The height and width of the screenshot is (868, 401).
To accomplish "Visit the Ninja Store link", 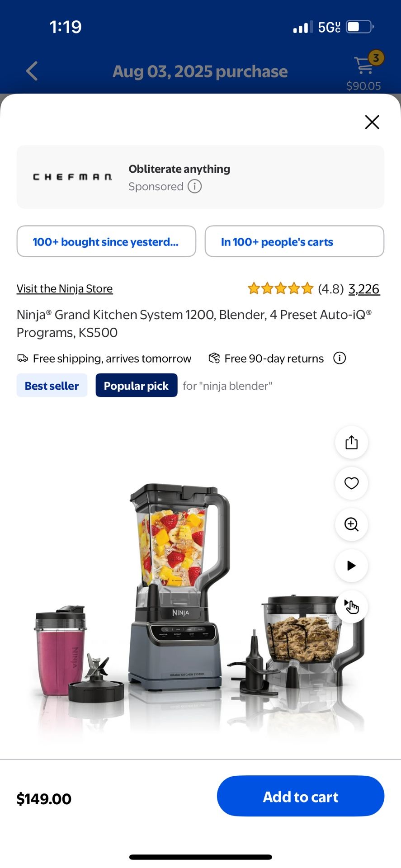I will pyautogui.click(x=65, y=288).
